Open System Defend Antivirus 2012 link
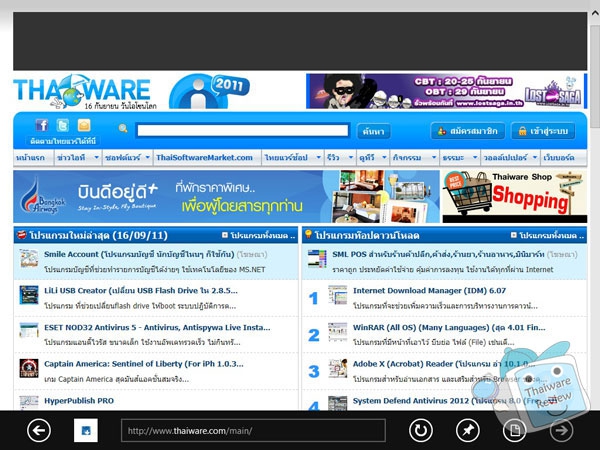 point(444,401)
